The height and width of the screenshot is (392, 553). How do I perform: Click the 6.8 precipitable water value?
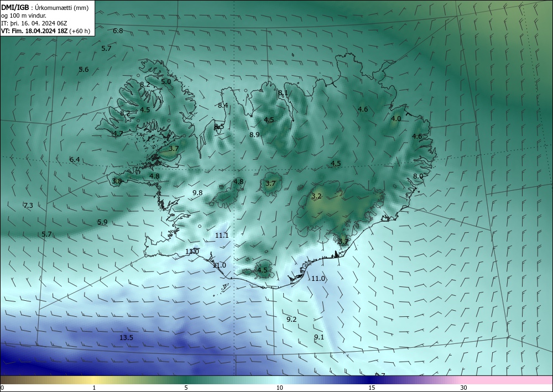(118, 30)
